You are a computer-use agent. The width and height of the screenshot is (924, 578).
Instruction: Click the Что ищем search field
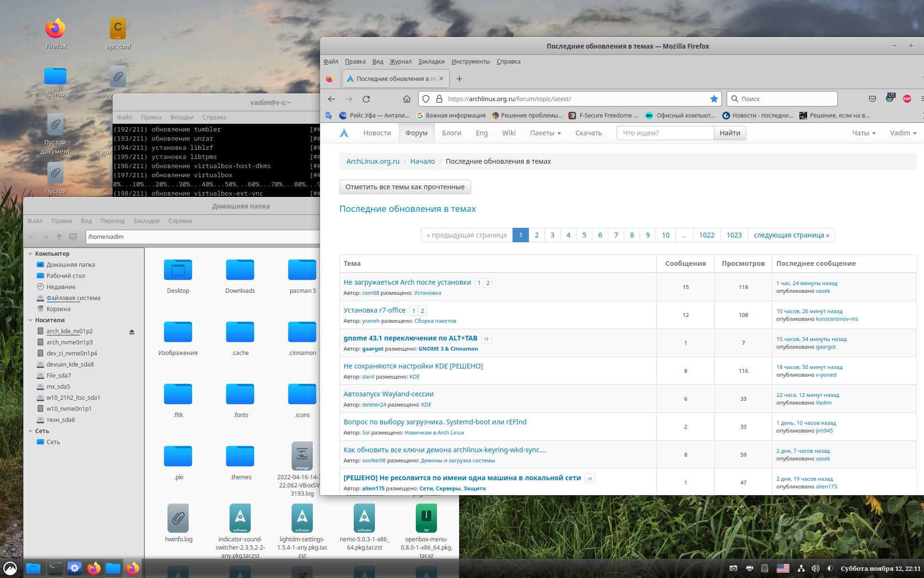coord(665,133)
